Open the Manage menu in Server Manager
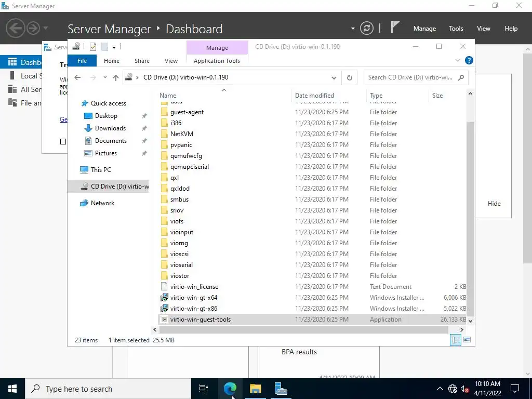This screenshot has height=399, width=532. pos(424,29)
